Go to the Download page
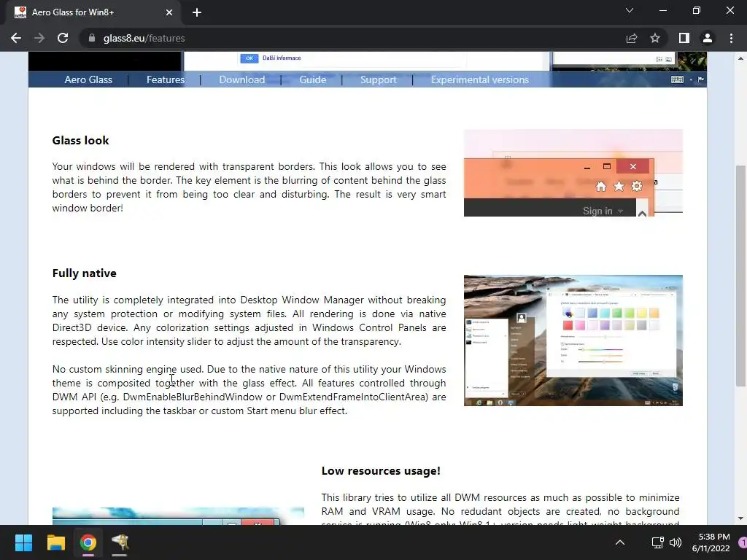The width and height of the screenshot is (747, 560). (x=242, y=79)
